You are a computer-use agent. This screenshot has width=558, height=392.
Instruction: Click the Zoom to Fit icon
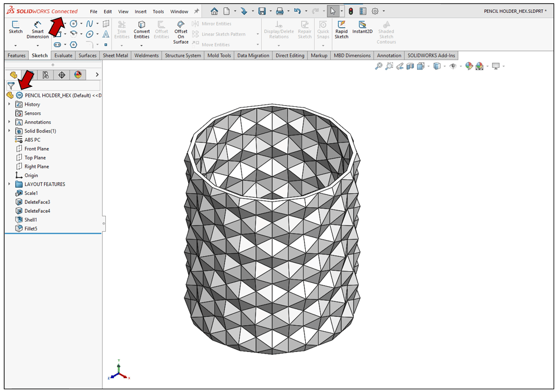379,66
